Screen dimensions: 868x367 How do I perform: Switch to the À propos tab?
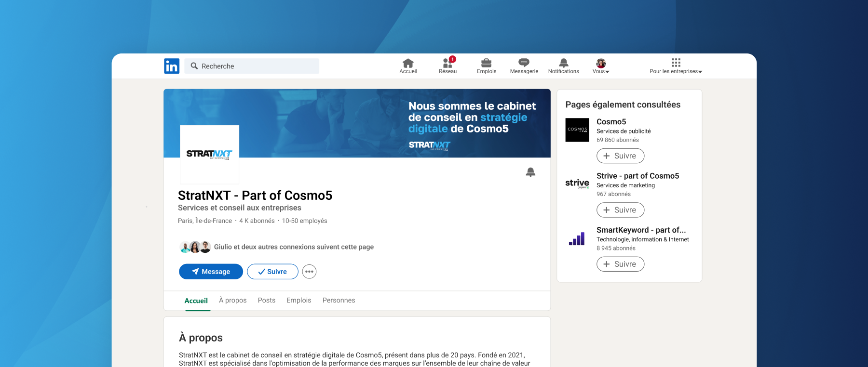tap(232, 300)
